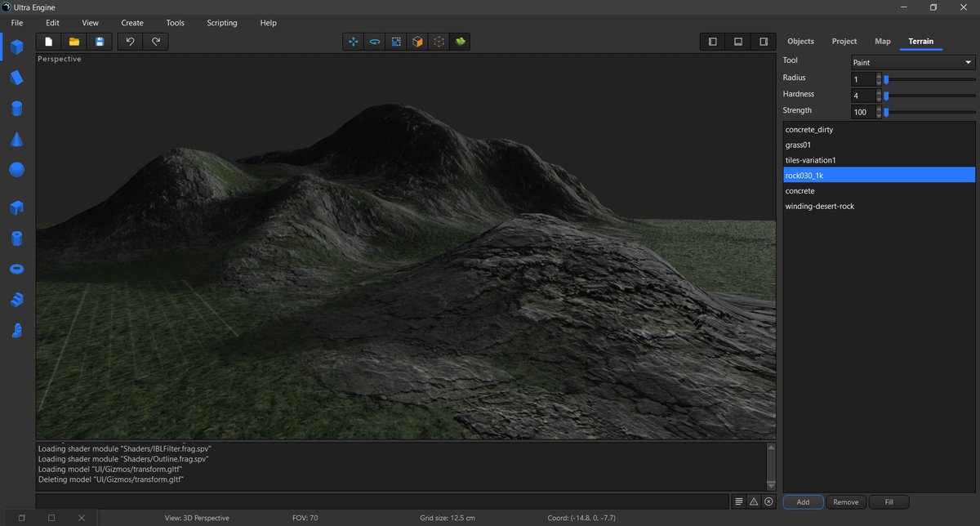
Task: Click the Perspective viewport label
Action: point(60,59)
